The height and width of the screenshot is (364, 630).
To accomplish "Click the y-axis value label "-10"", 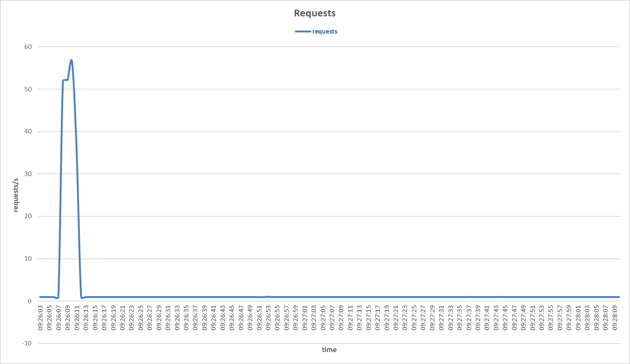I will pyautogui.click(x=26, y=343).
